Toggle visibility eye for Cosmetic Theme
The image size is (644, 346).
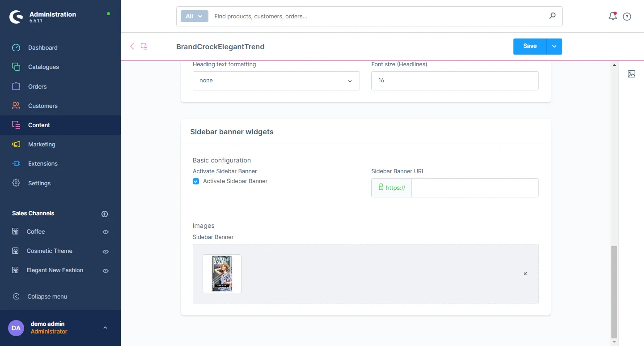pos(106,252)
